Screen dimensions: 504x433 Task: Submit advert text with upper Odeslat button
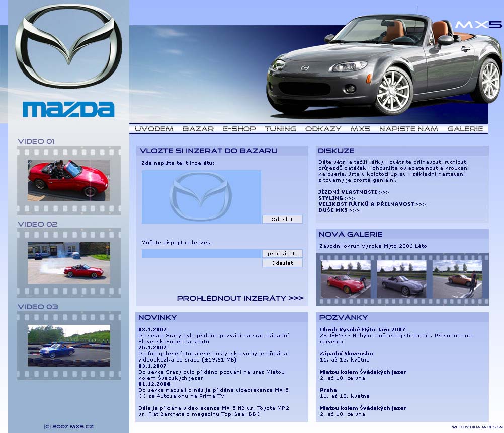tap(282, 219)
